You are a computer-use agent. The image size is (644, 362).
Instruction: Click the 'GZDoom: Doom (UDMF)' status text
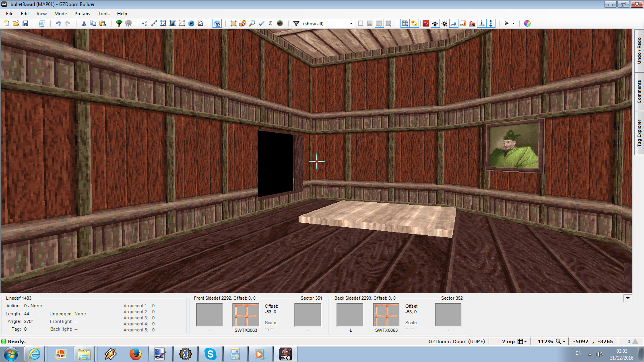[457, 341]
